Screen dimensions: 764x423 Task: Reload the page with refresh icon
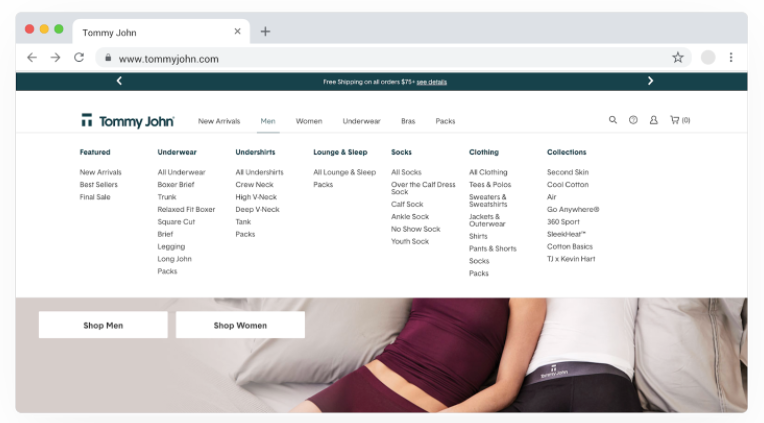tap(79, 58)
